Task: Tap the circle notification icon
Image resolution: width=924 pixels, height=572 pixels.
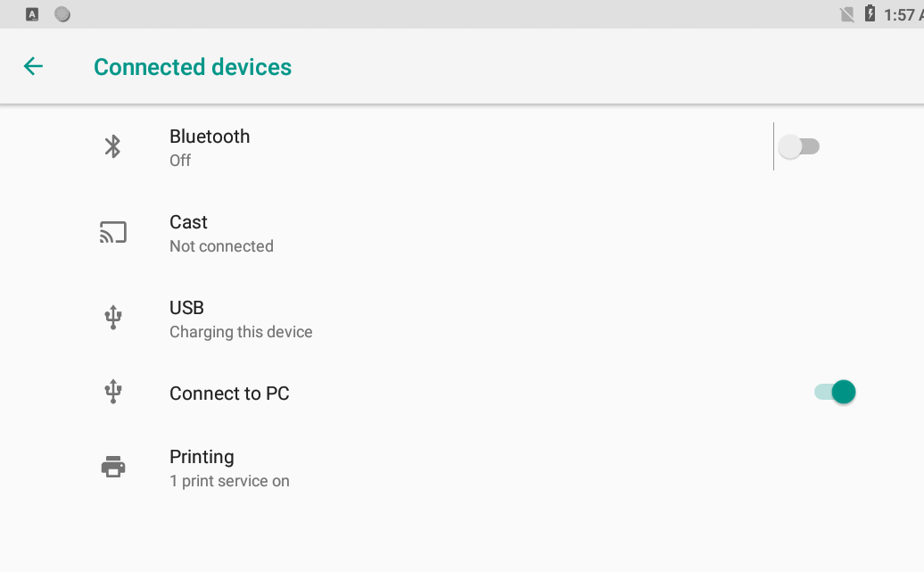Action: (62, 14)
